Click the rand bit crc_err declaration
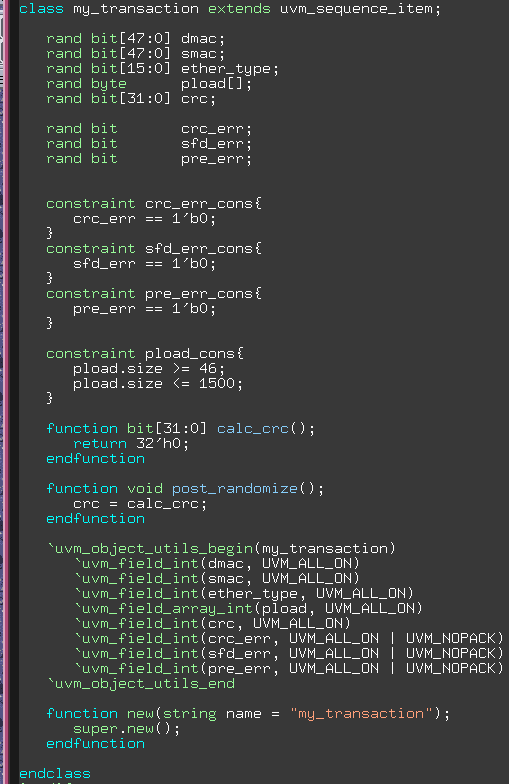The height and width of the screenshot is (784, 509). point(149,128)
